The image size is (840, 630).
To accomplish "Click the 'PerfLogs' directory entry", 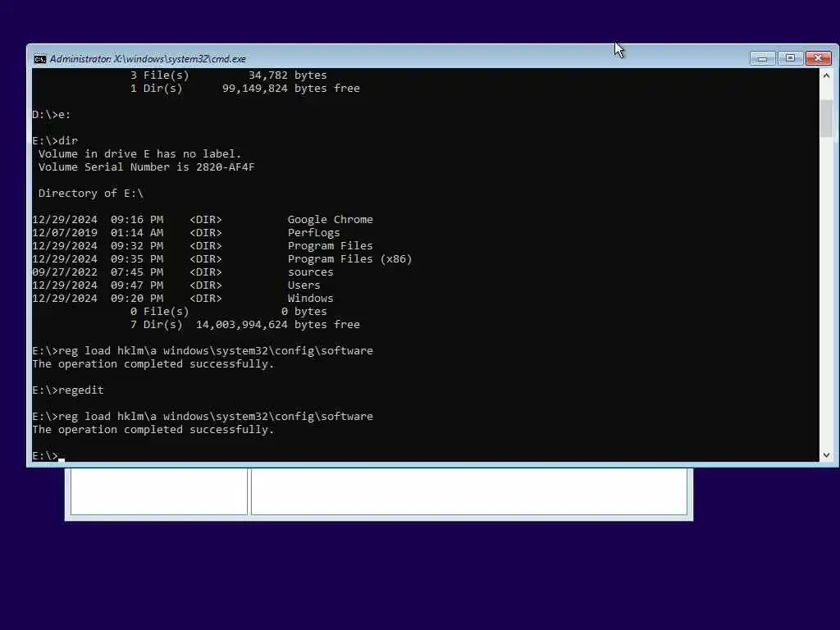I will [x=313, y=232].
